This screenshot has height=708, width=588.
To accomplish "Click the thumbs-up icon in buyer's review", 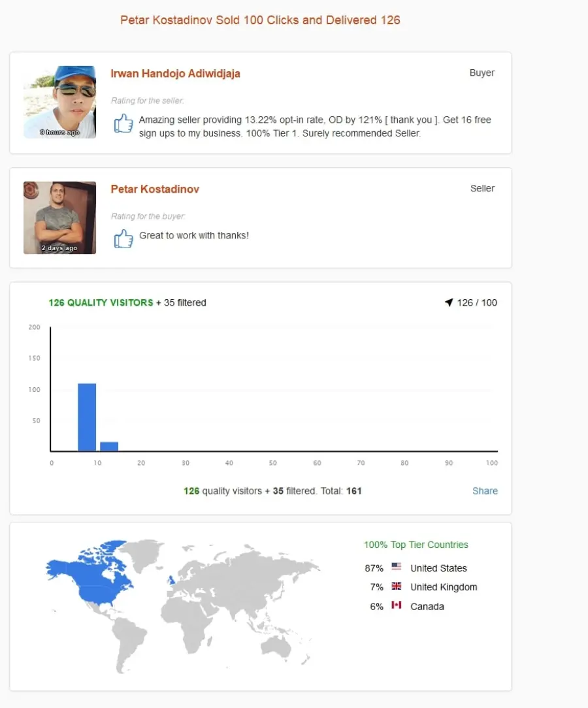I will pos(123,123).
